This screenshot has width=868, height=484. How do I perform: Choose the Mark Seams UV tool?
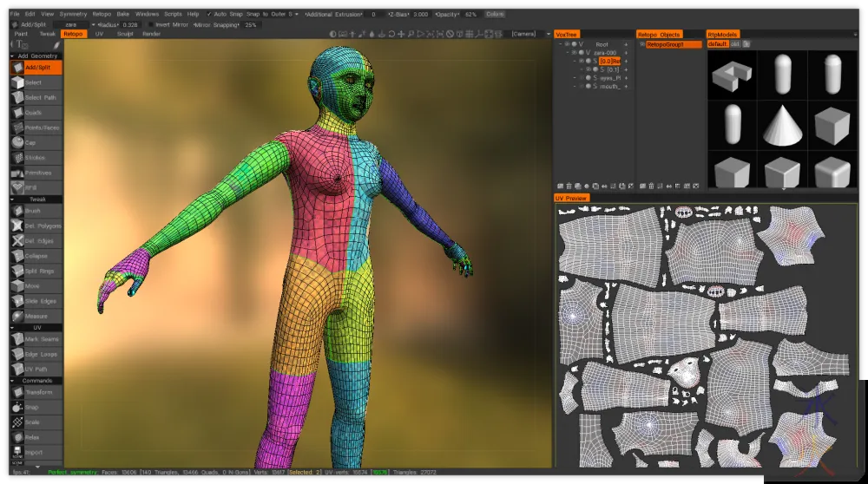coord(36,339)
